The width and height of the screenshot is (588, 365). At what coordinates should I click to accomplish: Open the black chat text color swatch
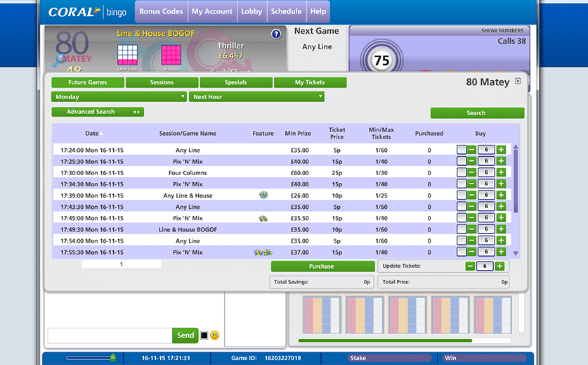(204, 335)
